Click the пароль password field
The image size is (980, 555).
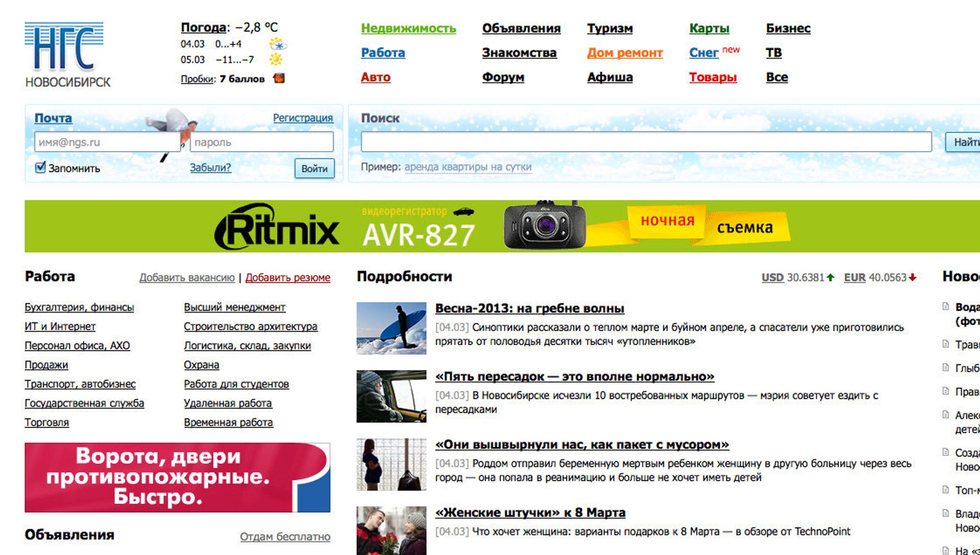point(261,142)
